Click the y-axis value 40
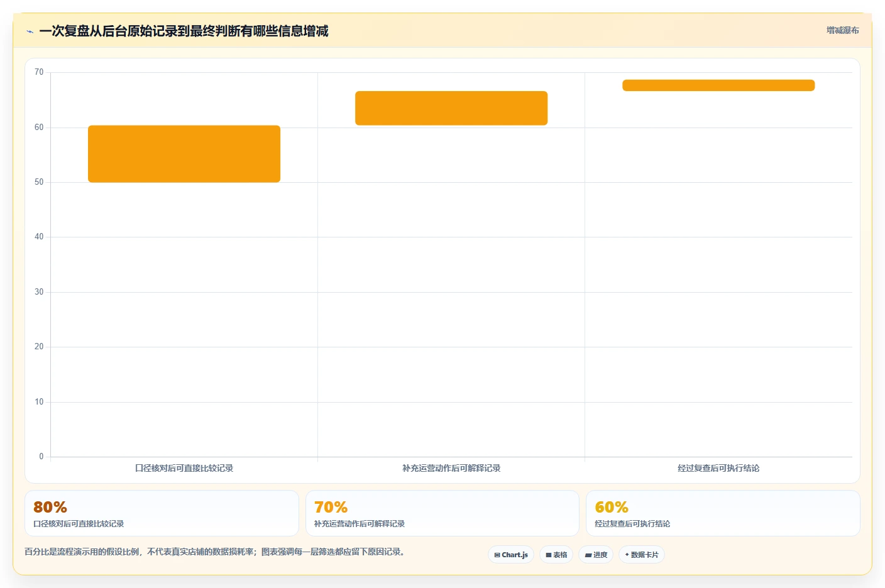The height and width of the screenshot is (588, 885). tap(39, 237)
